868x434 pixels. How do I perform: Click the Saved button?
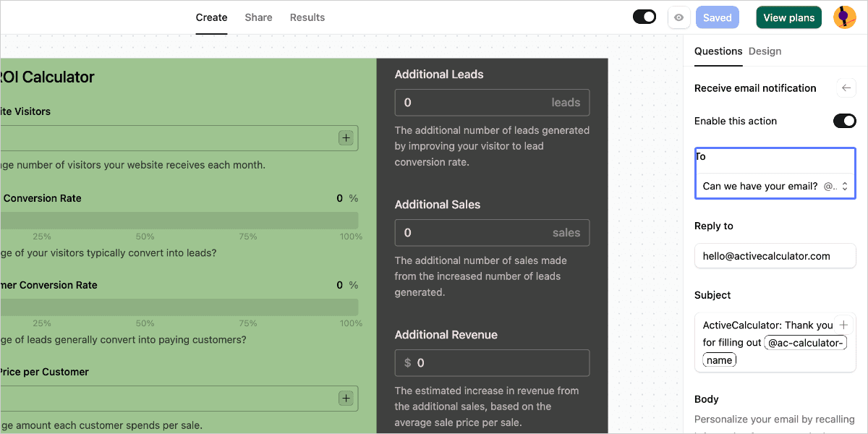(718, 17)
